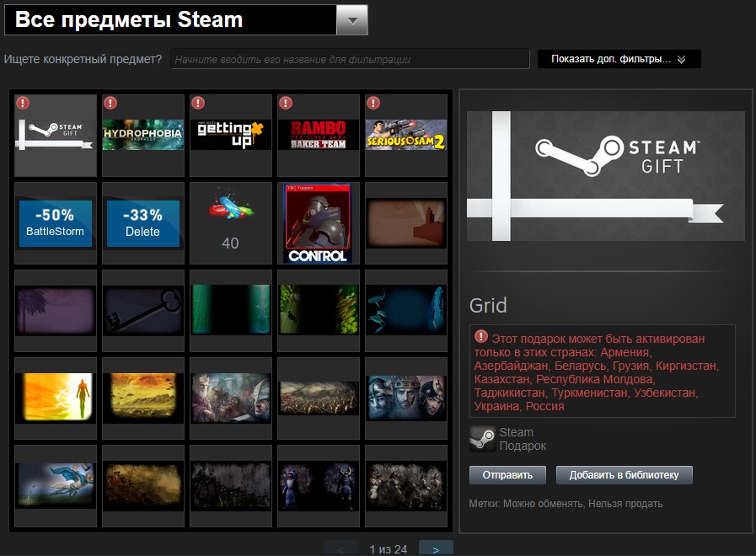Select the brown smoky soldier background

tap(143, 486)
